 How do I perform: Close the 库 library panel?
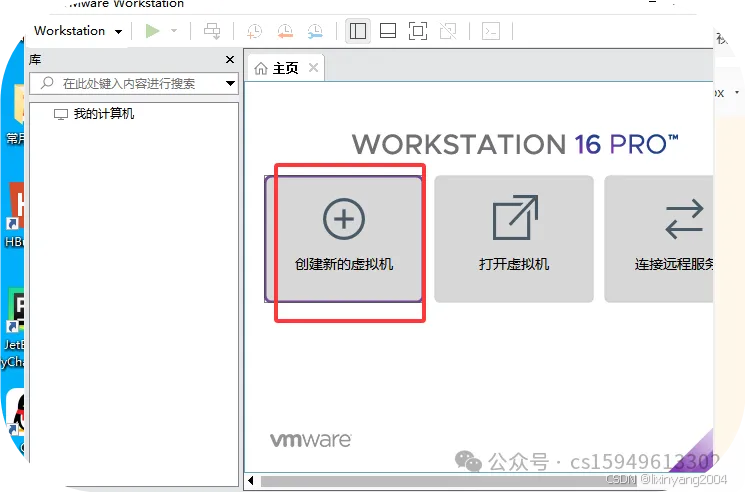point(230,59)
